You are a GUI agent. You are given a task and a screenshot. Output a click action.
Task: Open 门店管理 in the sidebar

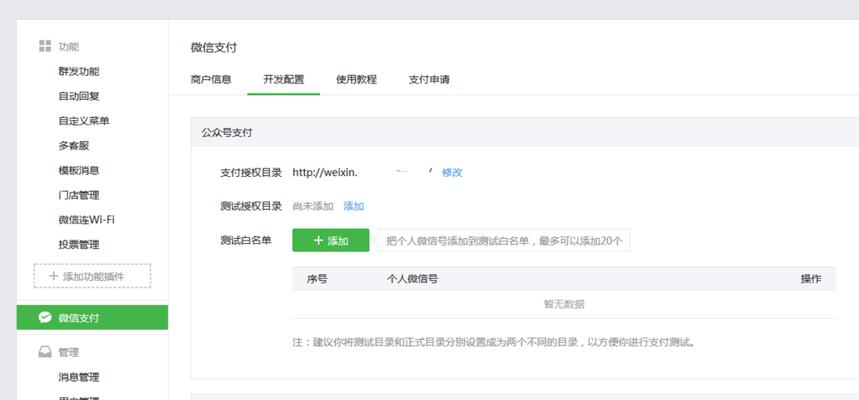tap(79, 195)
